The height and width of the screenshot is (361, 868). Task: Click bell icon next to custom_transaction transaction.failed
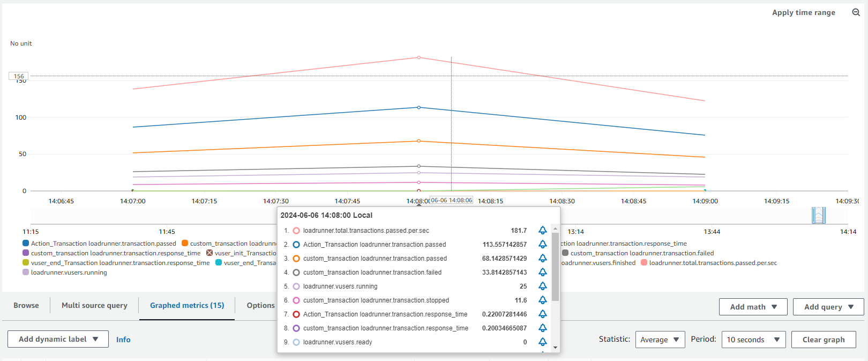tap(542, 272)
